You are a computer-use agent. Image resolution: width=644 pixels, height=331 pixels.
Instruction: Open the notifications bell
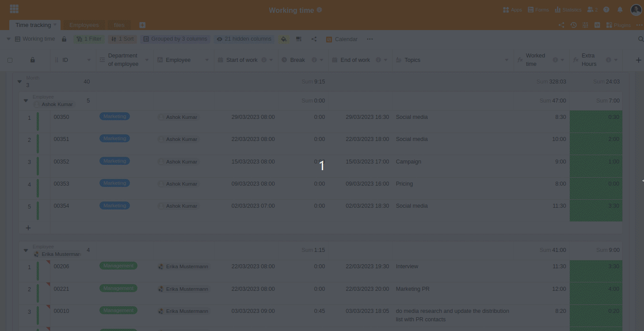tap(620, 10)
